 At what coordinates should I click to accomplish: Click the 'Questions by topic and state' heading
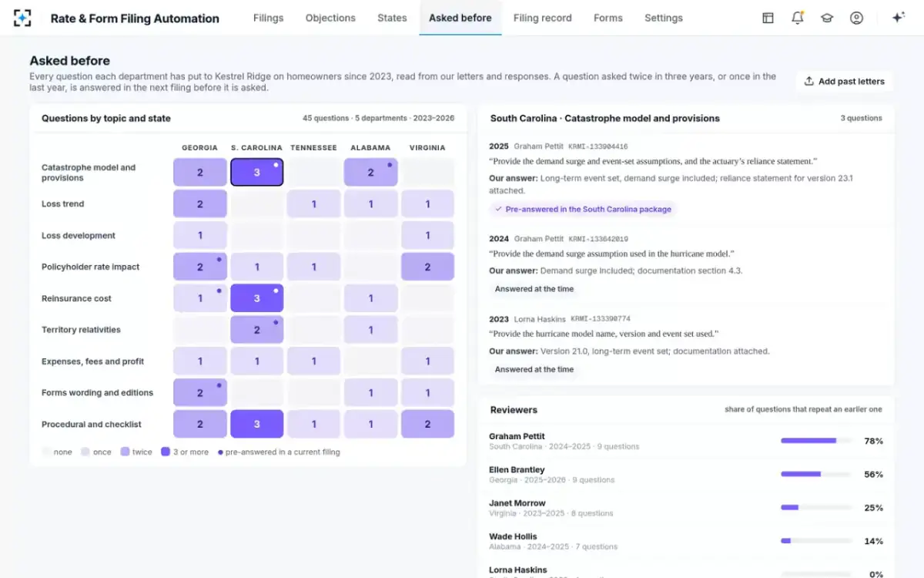coord(106,119)
